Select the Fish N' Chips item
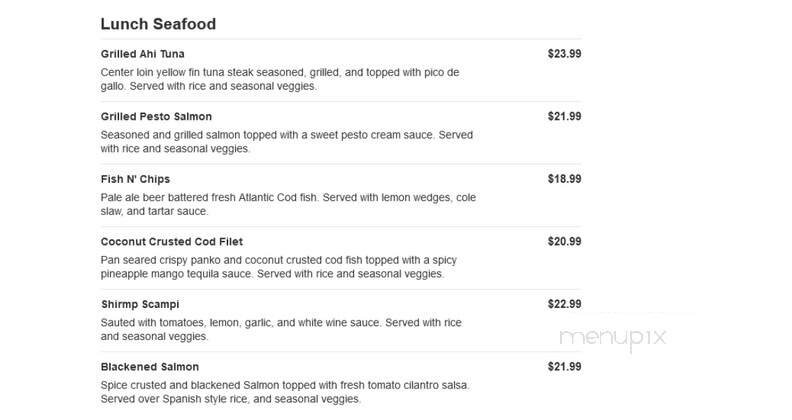The width and height of the screenshot is (792, 420). (x=135, y=180)
